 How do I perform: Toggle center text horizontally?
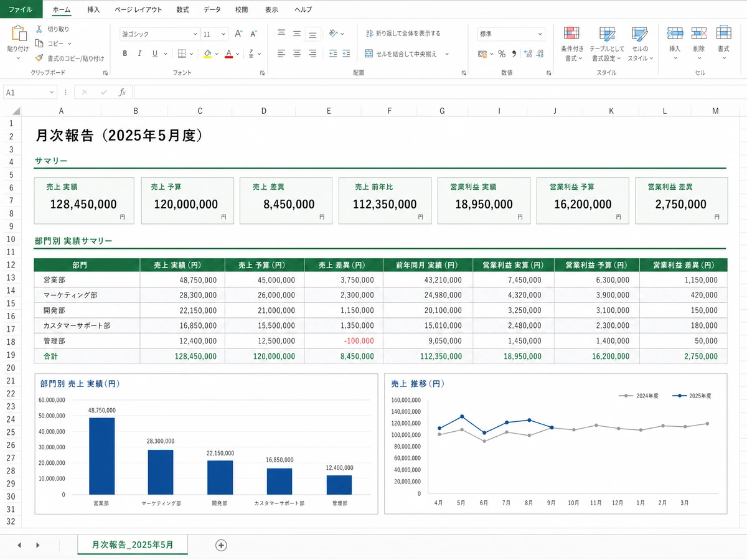click(297, 54)
